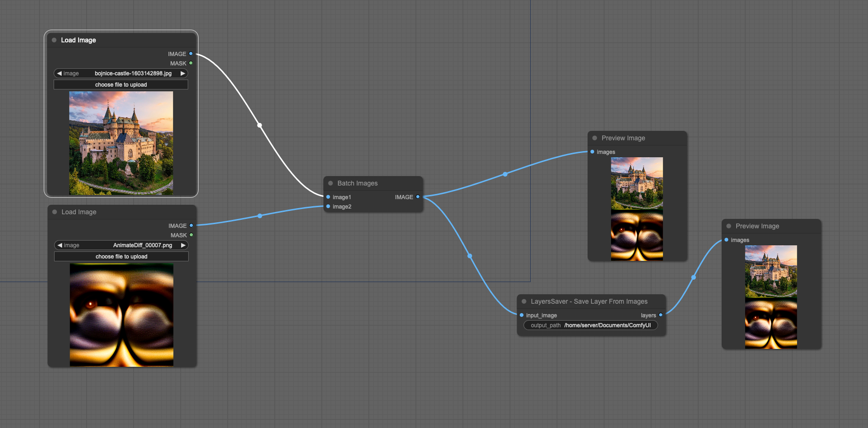Click the IMAGE output socket of the castle Load Image node
868x428 pixels.
tap(191, 54)
